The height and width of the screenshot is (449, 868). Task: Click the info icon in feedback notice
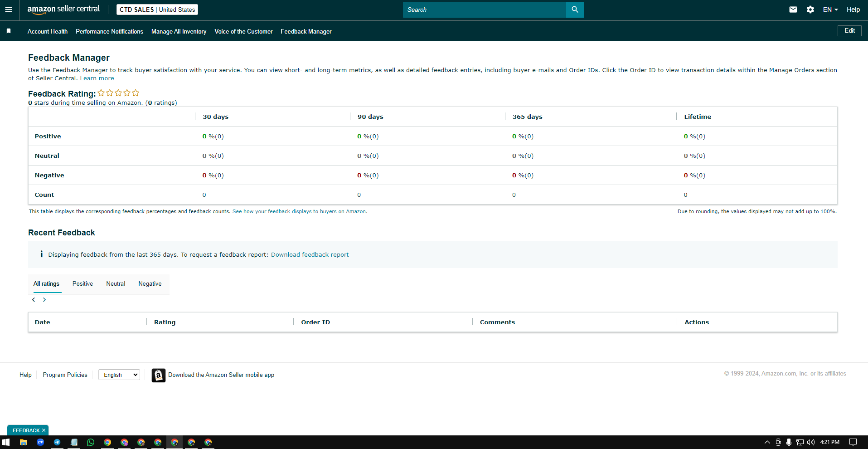(41, 254)
